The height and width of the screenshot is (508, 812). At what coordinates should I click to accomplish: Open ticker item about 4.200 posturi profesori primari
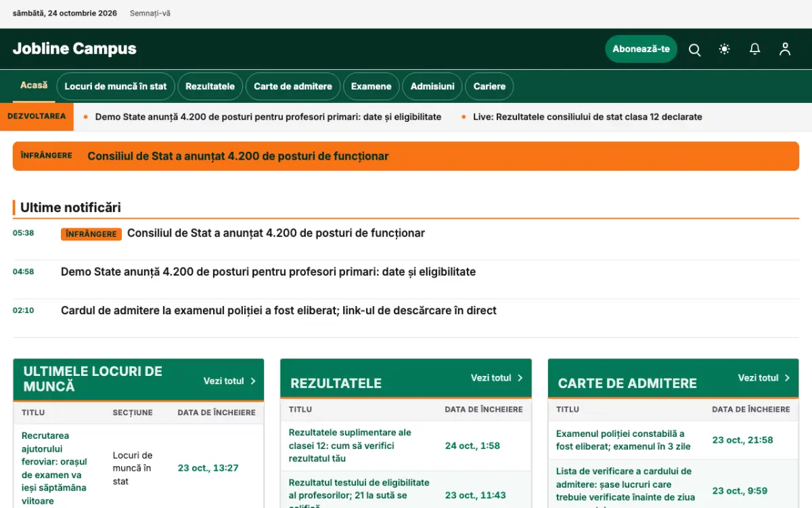point(268,117)
